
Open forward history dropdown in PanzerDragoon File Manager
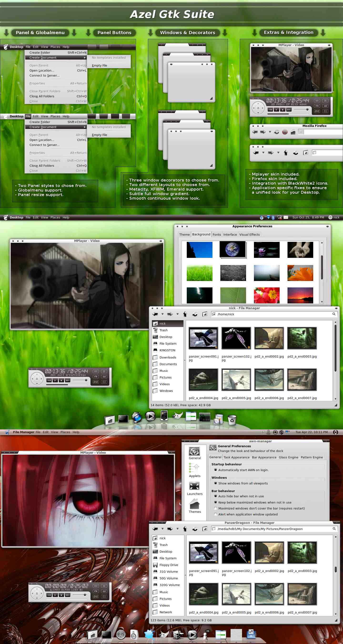coord(177,529)
